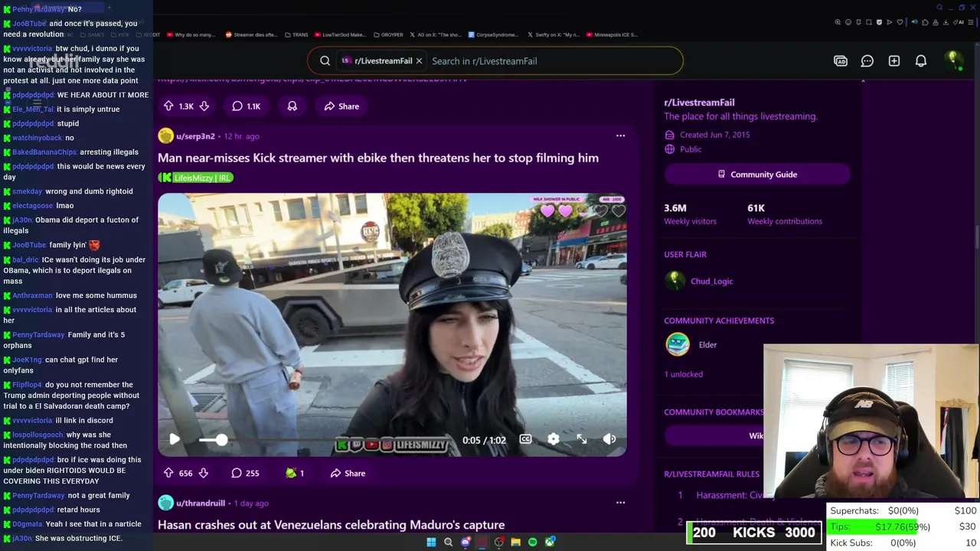This screenshot has width=980, height=551.
Task: Enter fullscreen for the video
Action: pos(582,439)
